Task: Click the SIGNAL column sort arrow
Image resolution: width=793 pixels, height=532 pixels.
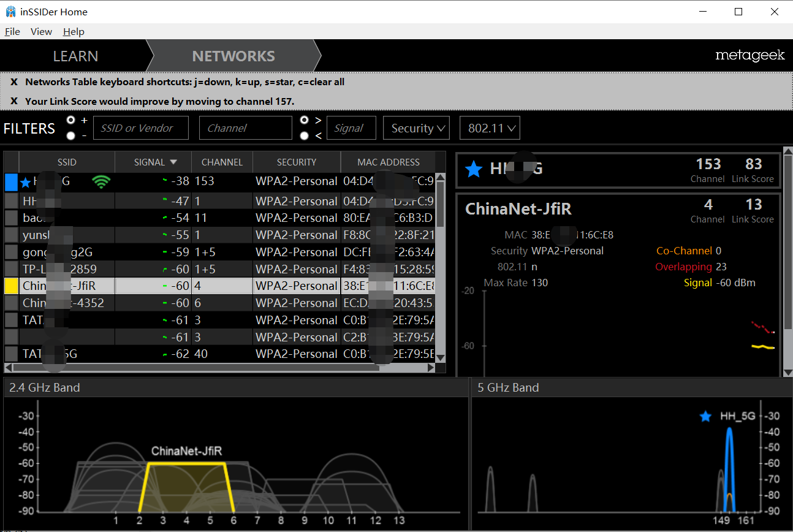Action: point(173,162)
